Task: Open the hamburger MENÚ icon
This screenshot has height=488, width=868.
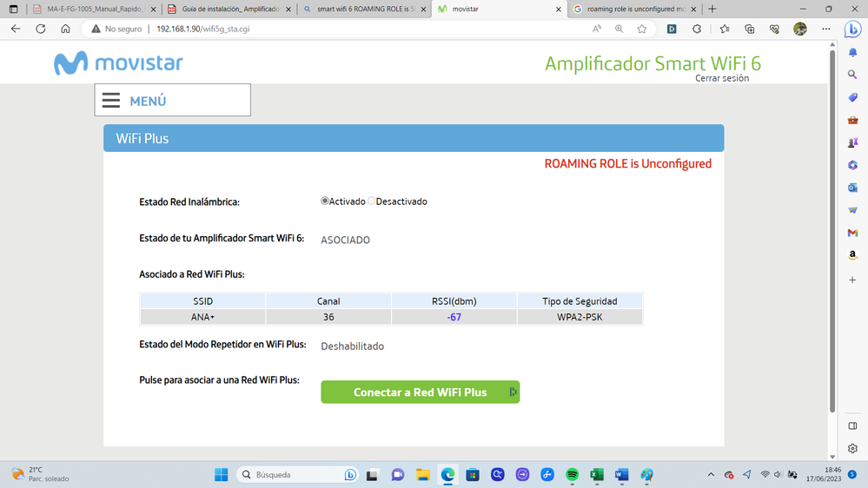Action: click(x=111, y=101)
